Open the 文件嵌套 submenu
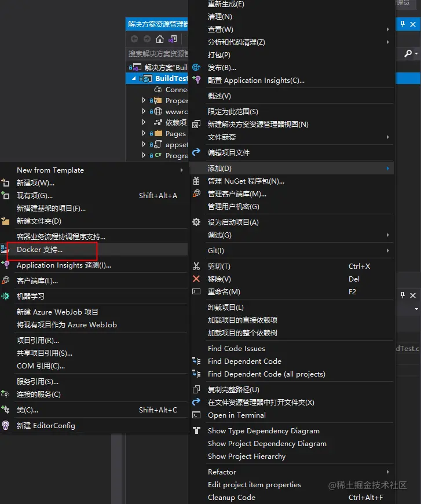 tap(291, 137)
